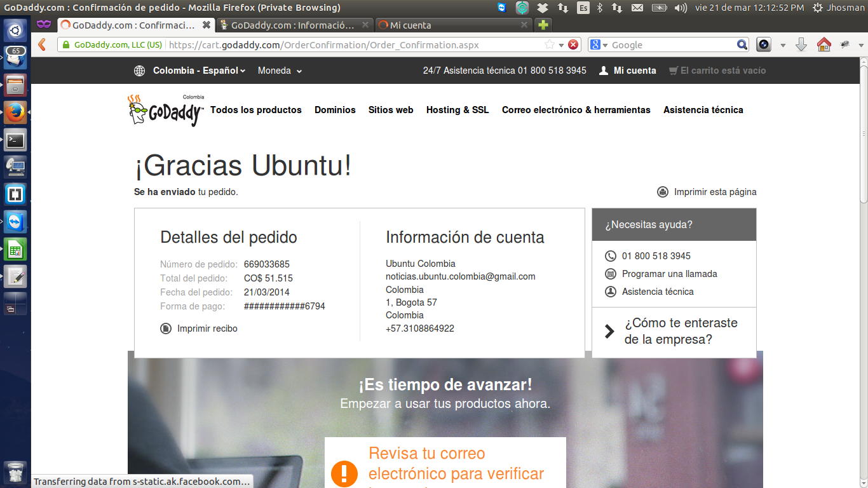Click the browser back arrow button

[42, 45]
